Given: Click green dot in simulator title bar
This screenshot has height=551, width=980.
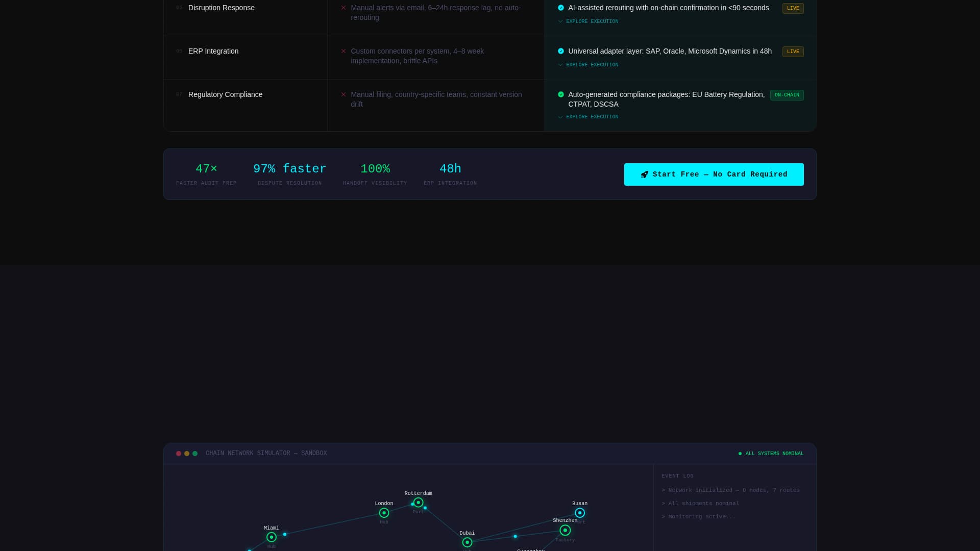Looking at the screenshot, I should 195,454.
